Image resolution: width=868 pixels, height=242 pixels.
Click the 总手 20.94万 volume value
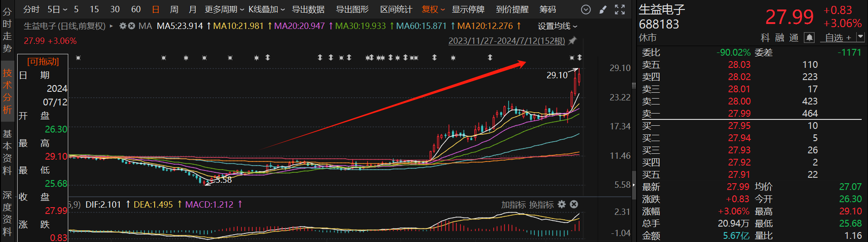[734, 223]
